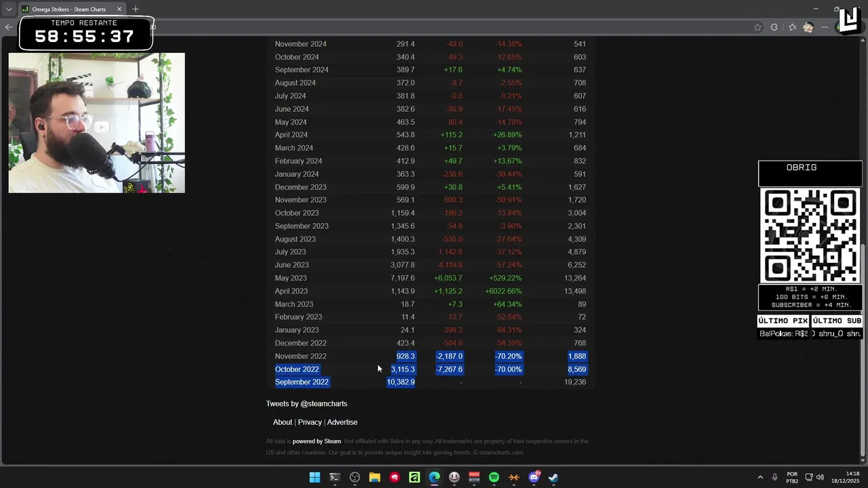Viewport: 868px width, 488px height.
Task: Go back with browser back arrow
Action: coord(8,27)
